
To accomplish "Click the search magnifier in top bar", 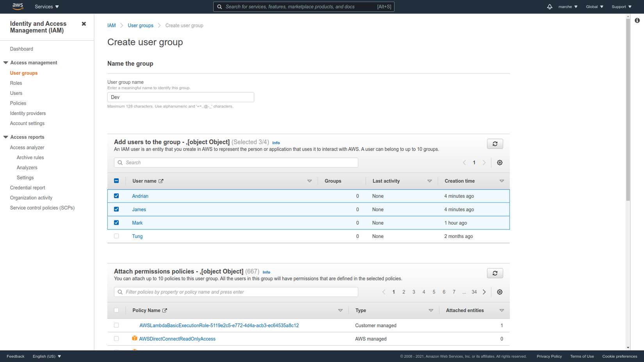I will tap(220, 7).
